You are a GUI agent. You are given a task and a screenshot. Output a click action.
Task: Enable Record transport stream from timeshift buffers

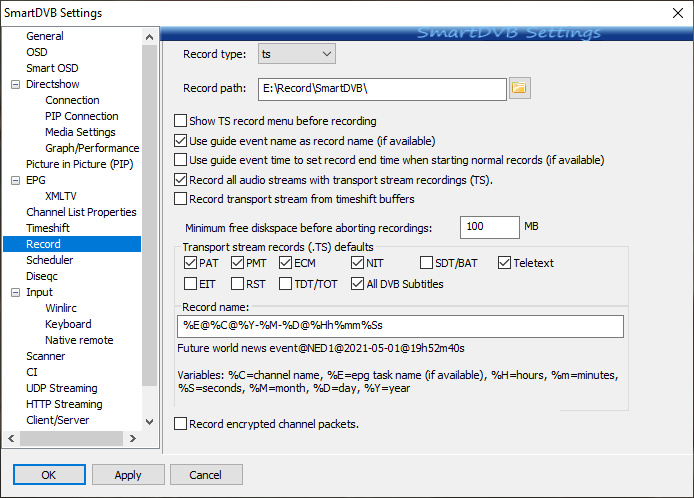(180, 199)
